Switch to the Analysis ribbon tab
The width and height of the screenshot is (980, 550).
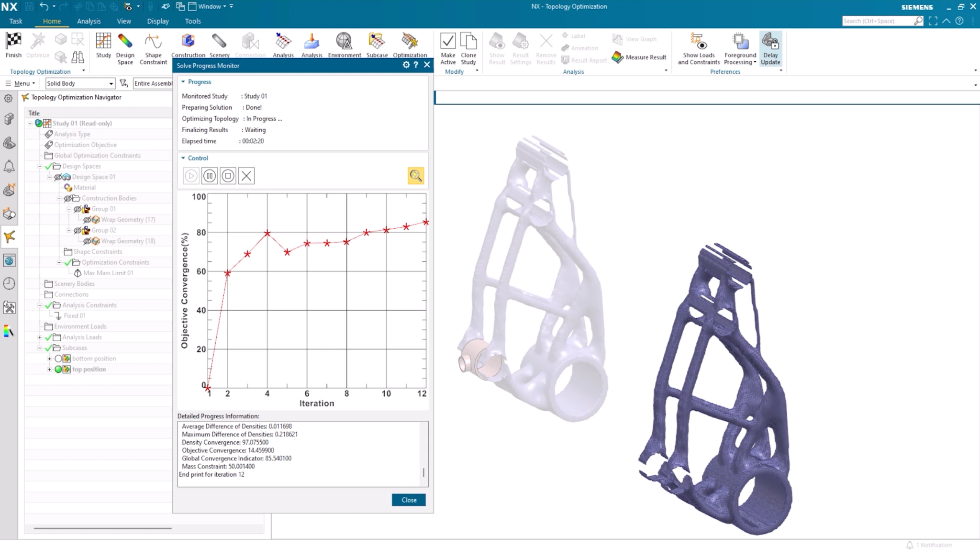pyautogui.click(x=89, y=21)
